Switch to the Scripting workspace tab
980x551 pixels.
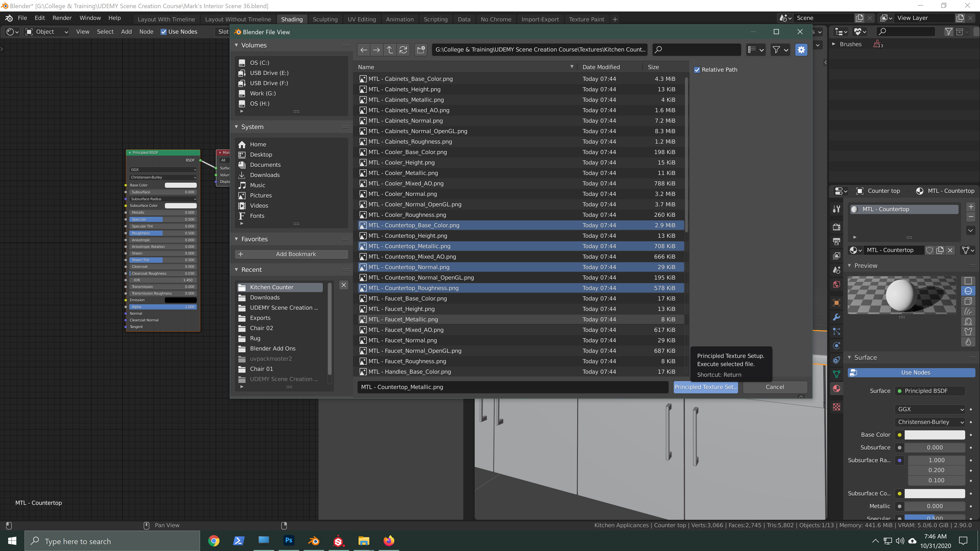436,19
